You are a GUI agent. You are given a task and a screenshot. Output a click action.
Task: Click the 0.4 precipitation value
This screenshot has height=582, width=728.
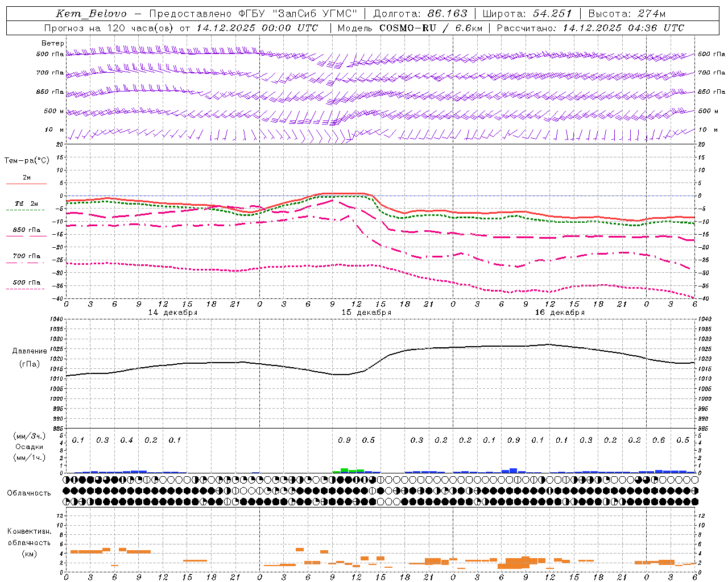coord(126,440)
